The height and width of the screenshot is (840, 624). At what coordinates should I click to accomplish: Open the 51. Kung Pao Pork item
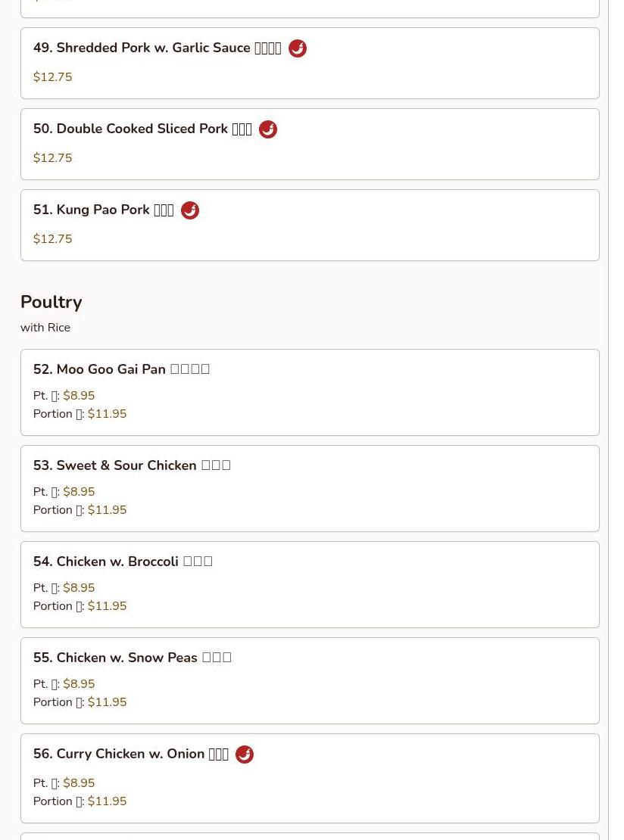coord(310,225)
